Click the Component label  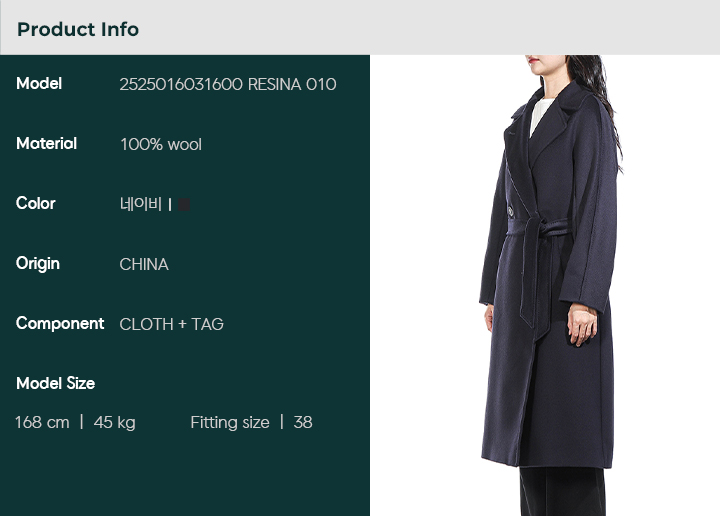[60, 323]
